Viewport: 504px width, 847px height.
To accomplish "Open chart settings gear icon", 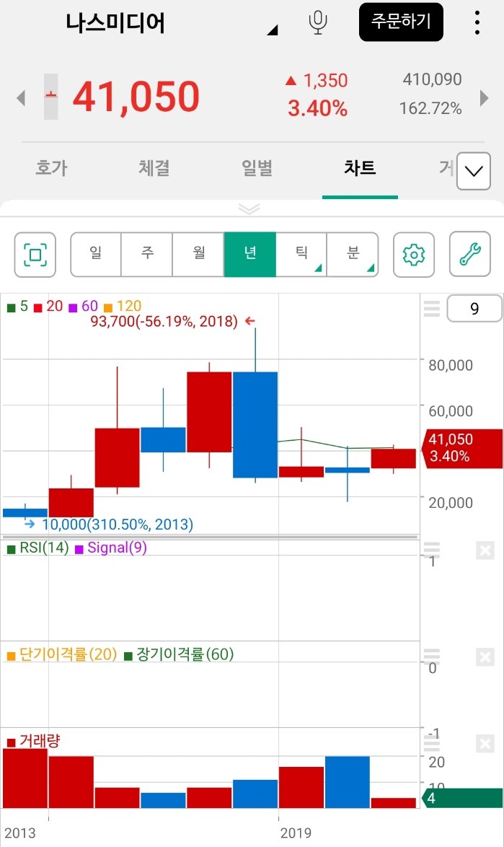I will click(414, 255).
